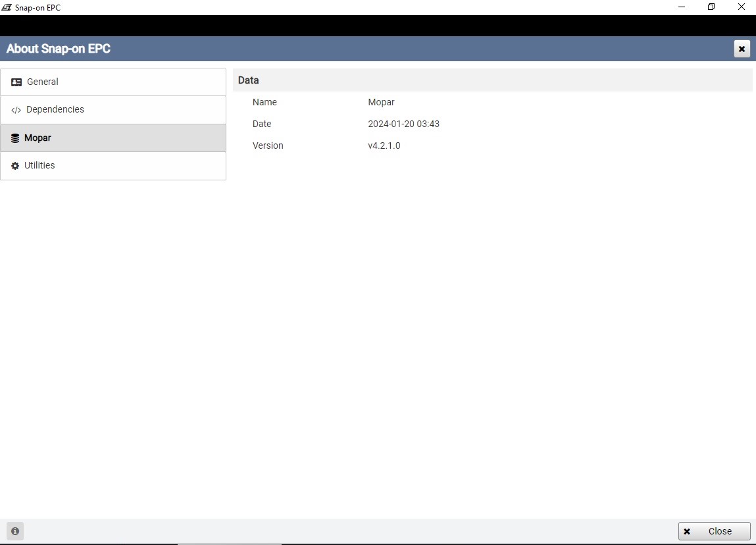Screen dimensions: 756x545
Task: Click the Utilities gear icon
Action: (15, 166)
